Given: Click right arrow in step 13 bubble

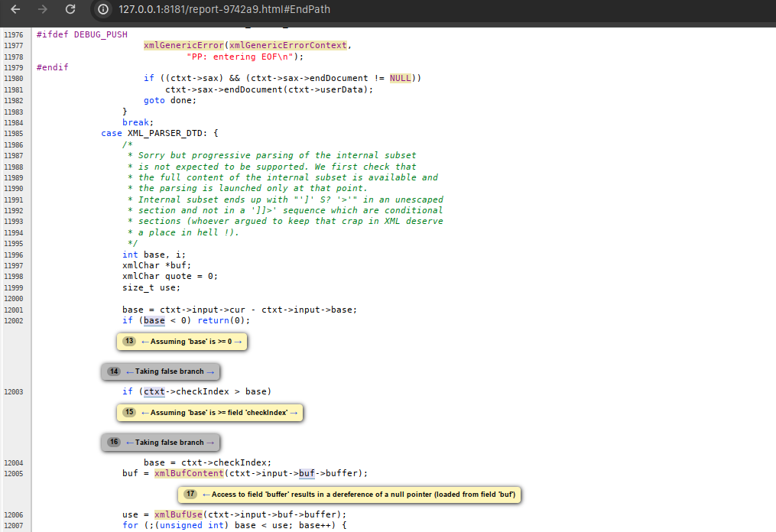Looking at the screenshot, I should 239,342.
